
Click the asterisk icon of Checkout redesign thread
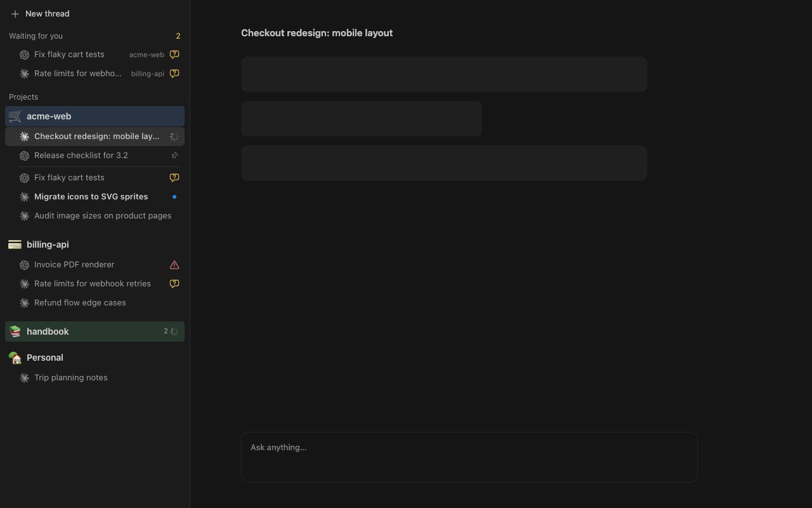[x=24, y=137]
